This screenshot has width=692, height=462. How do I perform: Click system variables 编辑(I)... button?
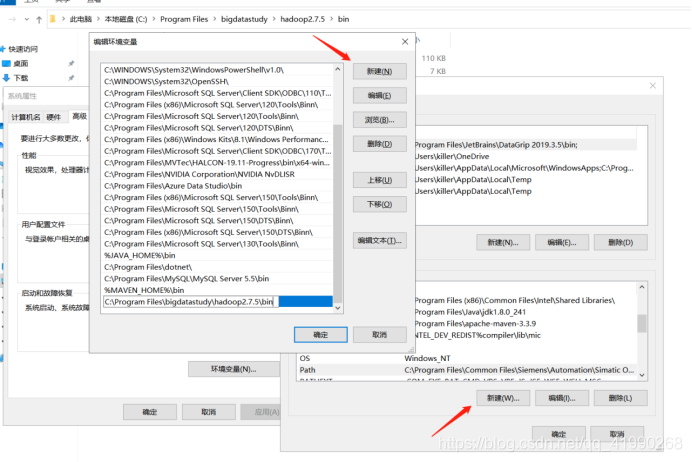click(x=562, y=398)
